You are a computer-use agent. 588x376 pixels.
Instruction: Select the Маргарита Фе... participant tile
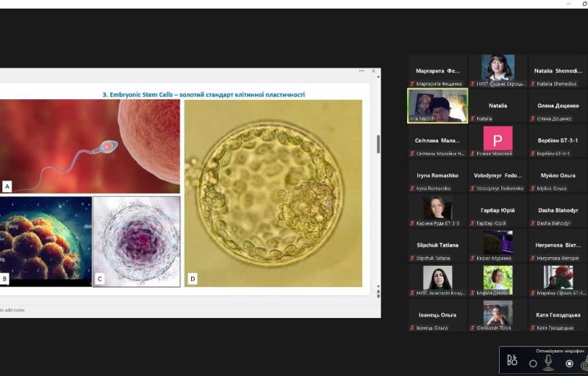tap(437, 71)
